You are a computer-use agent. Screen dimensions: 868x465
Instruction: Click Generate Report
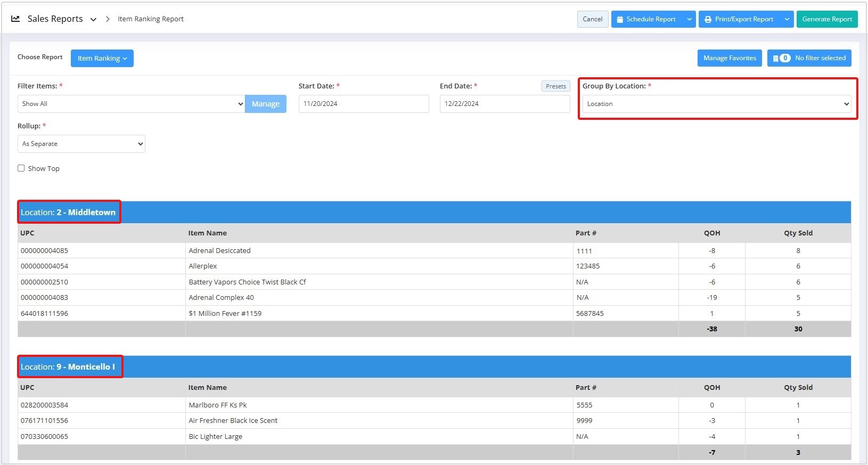[827, 19]
